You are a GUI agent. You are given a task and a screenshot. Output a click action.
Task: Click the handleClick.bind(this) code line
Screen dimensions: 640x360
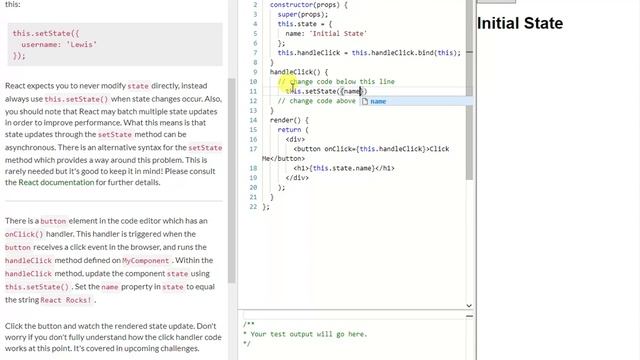point(369,53)
